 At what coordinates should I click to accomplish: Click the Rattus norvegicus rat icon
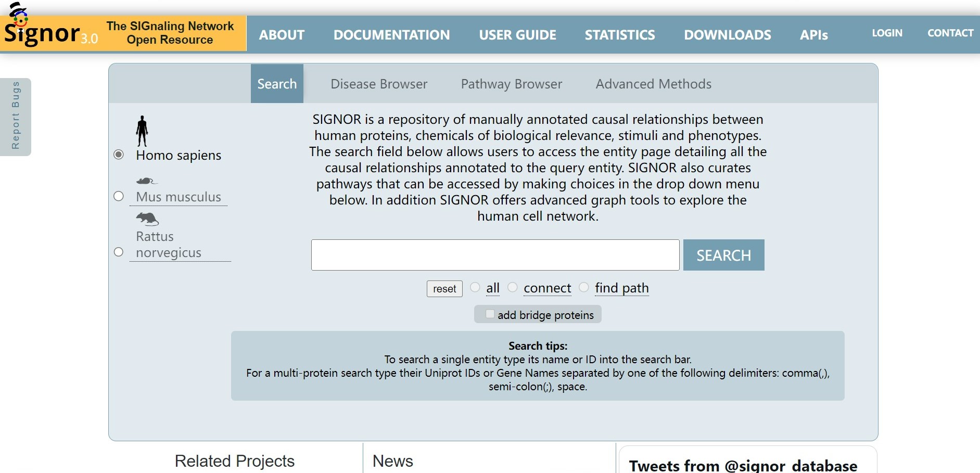(x=147, y=219)
